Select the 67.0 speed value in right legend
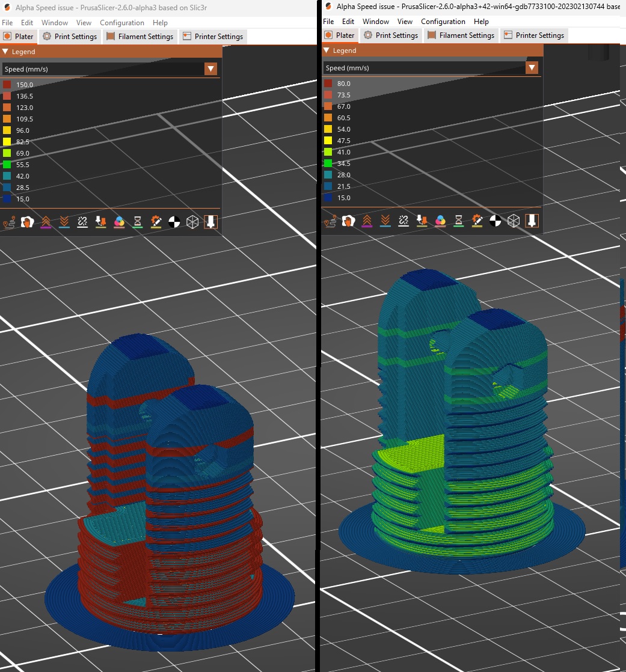The height and width of the screenshot is (672, 626). tap(344, 106)
